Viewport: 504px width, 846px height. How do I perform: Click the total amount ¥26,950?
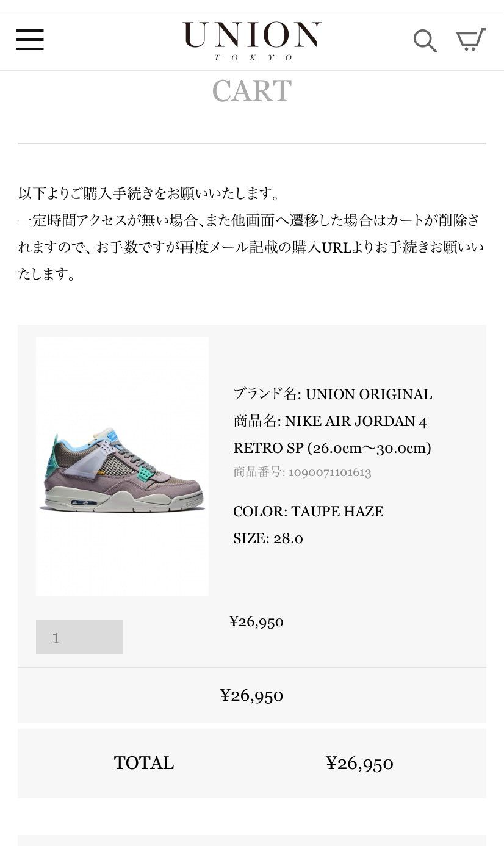(359, 764)
